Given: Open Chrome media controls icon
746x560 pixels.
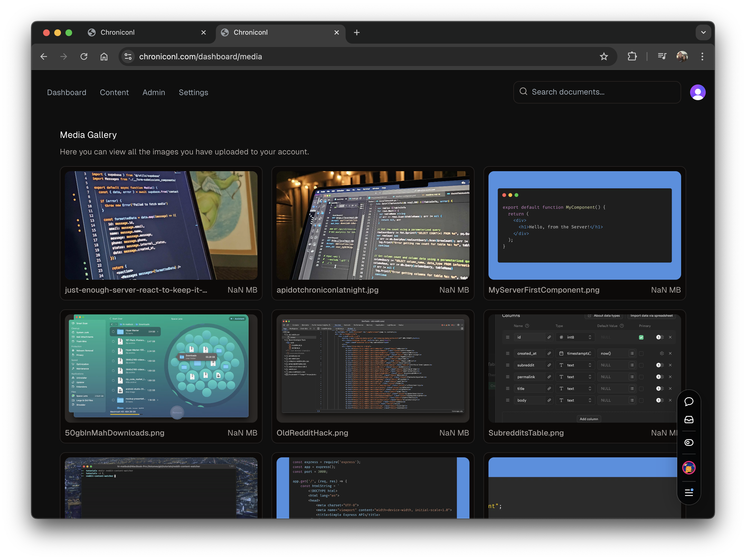Looking at the screenshot, I should (x=662, y=57).
